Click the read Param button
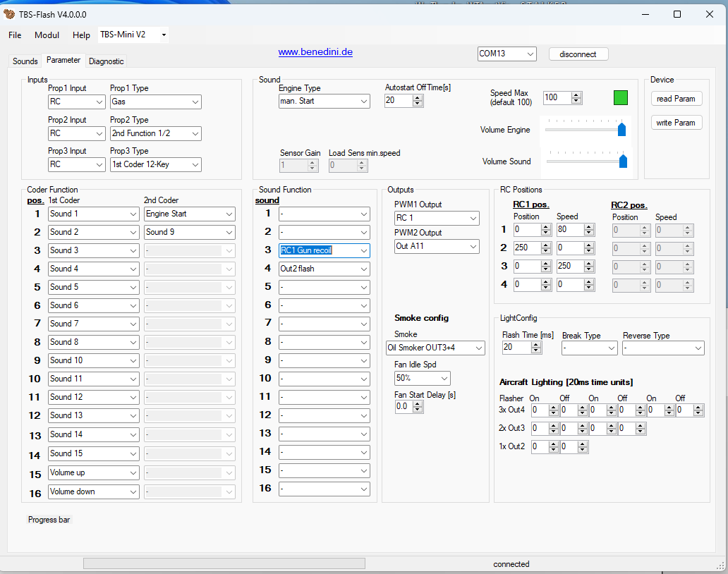728x574 pixels. coord(676,99)
